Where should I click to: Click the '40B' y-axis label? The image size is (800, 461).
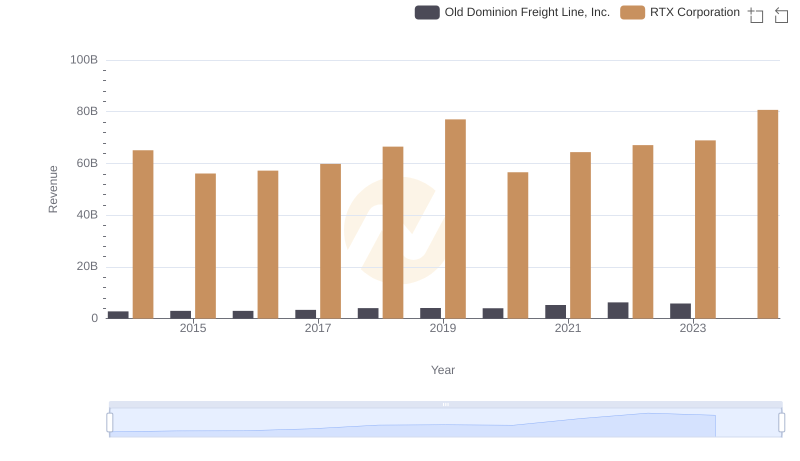87,215
